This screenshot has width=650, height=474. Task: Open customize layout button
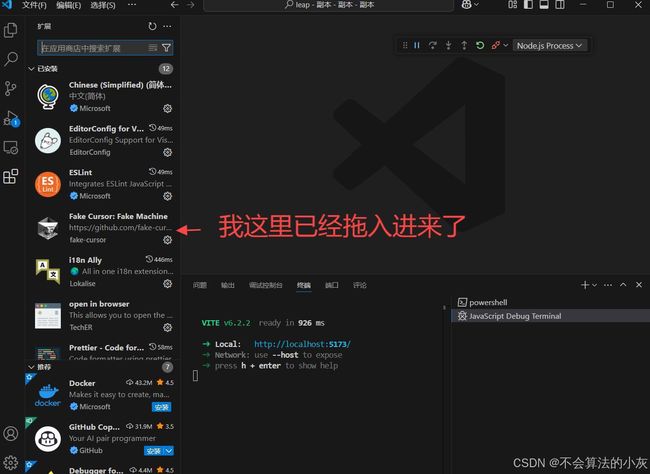click(513, 5)
